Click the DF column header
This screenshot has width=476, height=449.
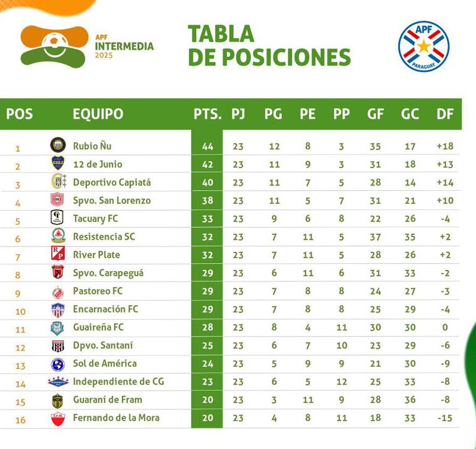(444, 114)
